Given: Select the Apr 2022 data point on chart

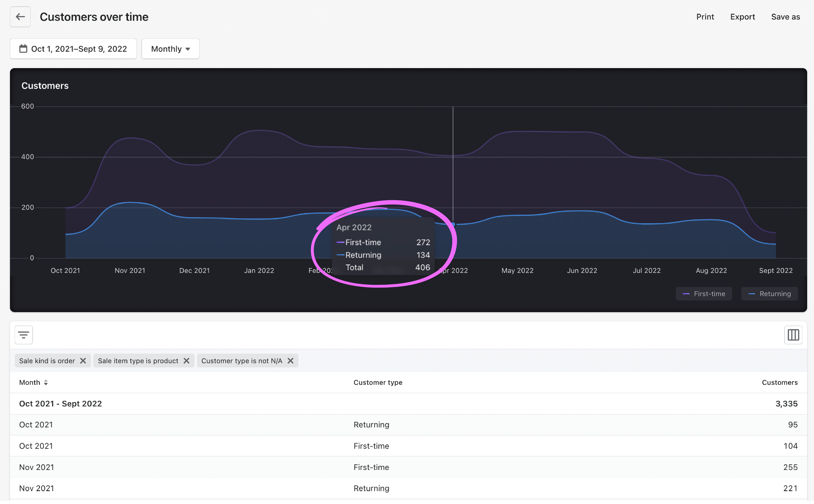Looking at the screenshot, I should click(453, 224).
